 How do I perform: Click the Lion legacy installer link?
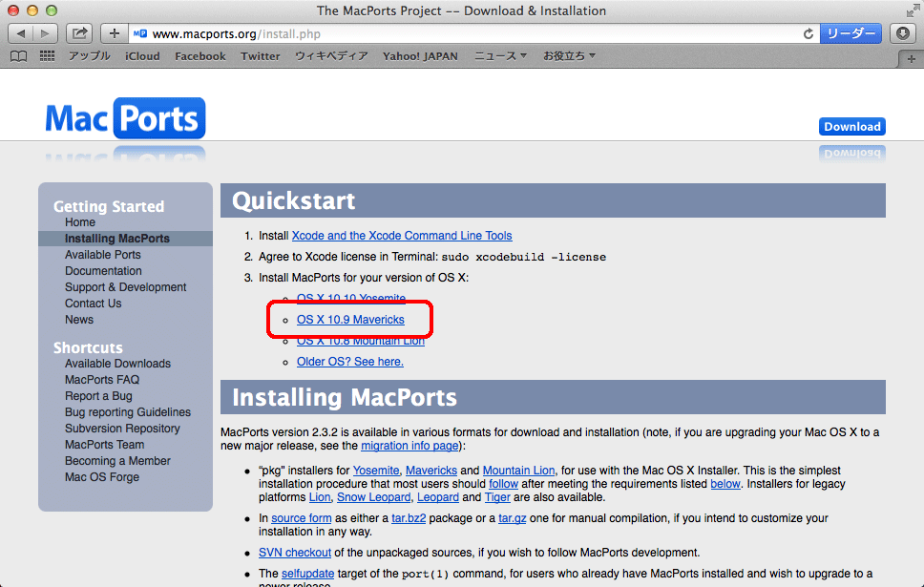pos(320,497)
